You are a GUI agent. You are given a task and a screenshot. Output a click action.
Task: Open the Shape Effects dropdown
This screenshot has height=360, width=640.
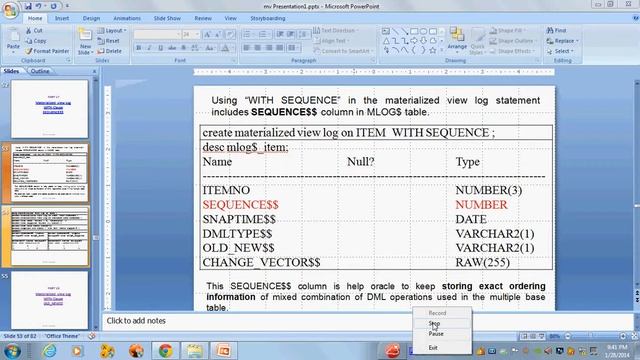(x=512, y=51)
